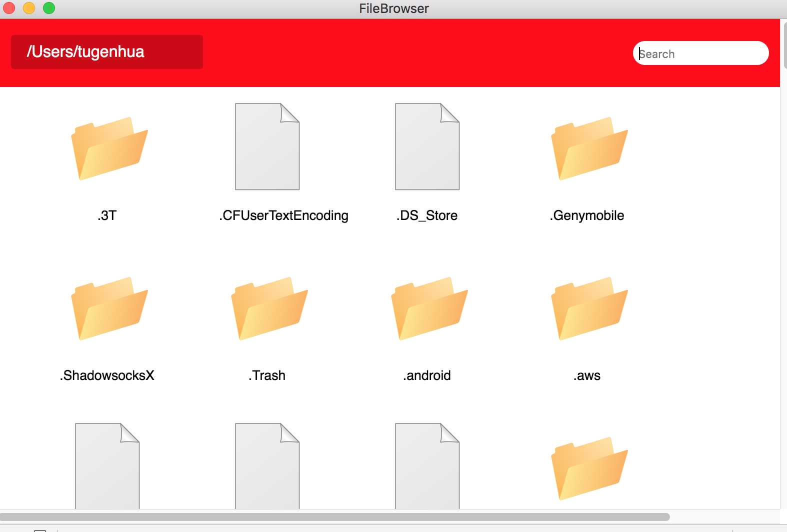Maximize the FileBrowser window
Image resolution: width=787 pixels, height=532 pixels.
pyautogui.click(x=49, y=8)
